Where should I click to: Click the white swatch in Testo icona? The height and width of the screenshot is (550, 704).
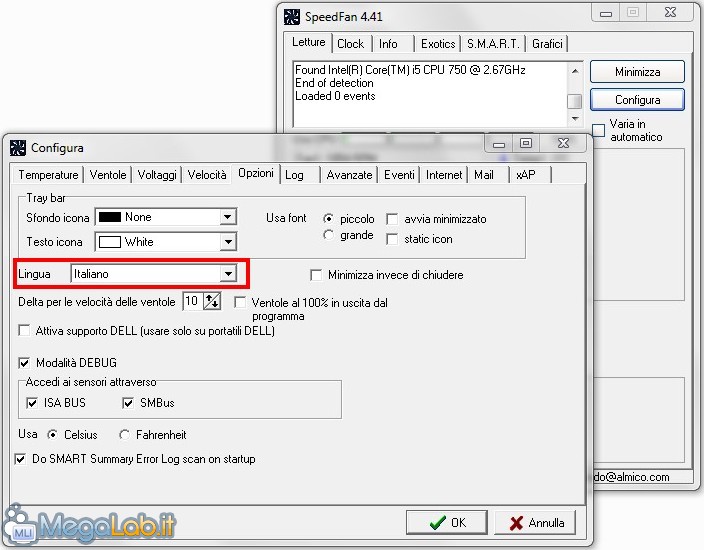coord(110,242)
